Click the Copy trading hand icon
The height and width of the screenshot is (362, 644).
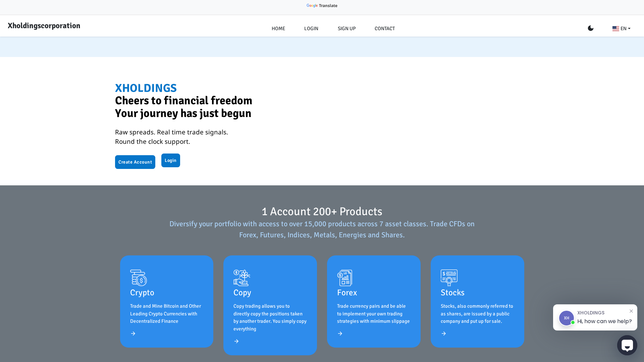[x=242, y=278]
